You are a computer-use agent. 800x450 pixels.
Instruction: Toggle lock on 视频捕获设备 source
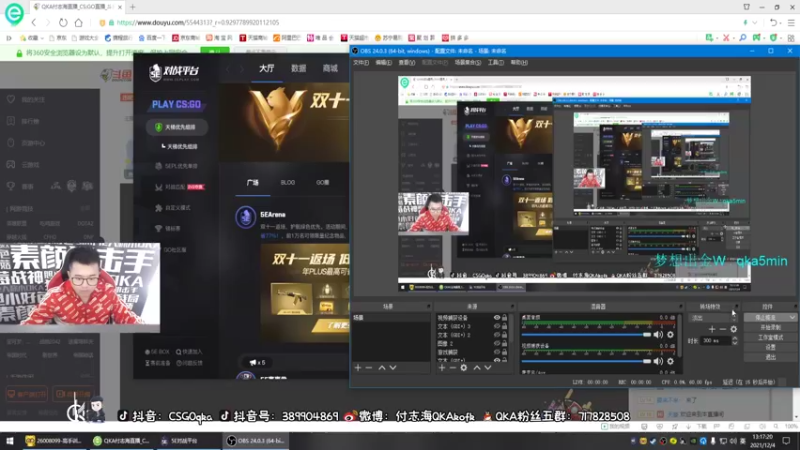coord(505,318)
